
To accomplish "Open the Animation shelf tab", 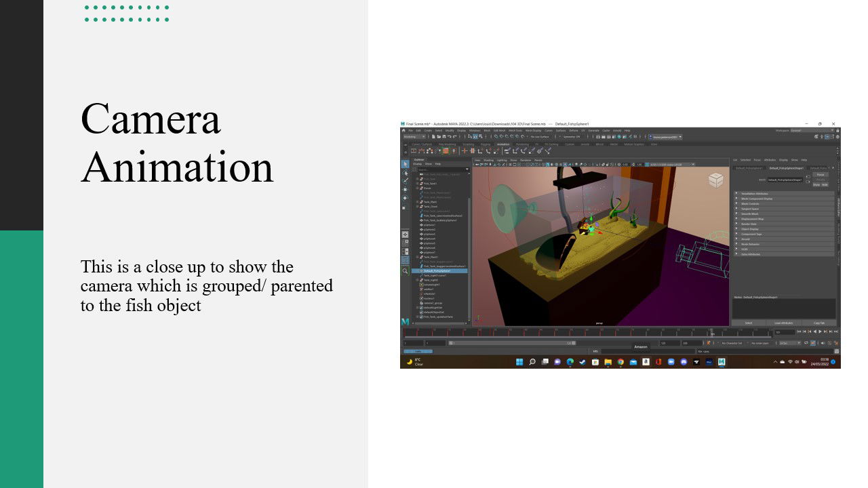I will pos(502,144).
